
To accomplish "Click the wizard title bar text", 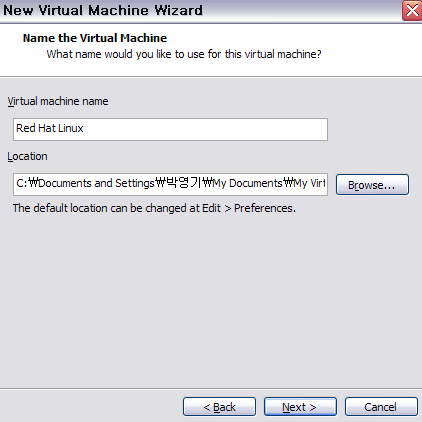I will [103, 10].
